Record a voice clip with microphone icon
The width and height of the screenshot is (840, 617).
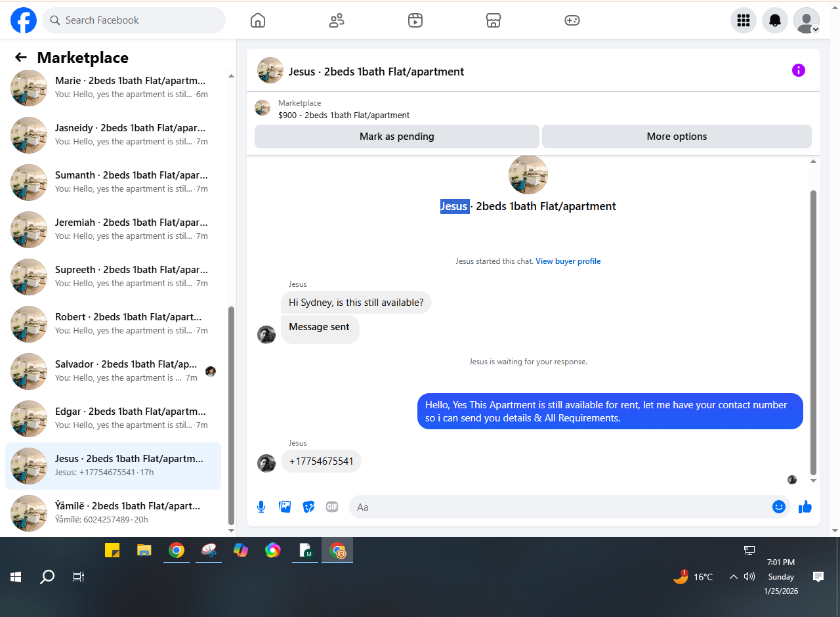pos(261,507)
